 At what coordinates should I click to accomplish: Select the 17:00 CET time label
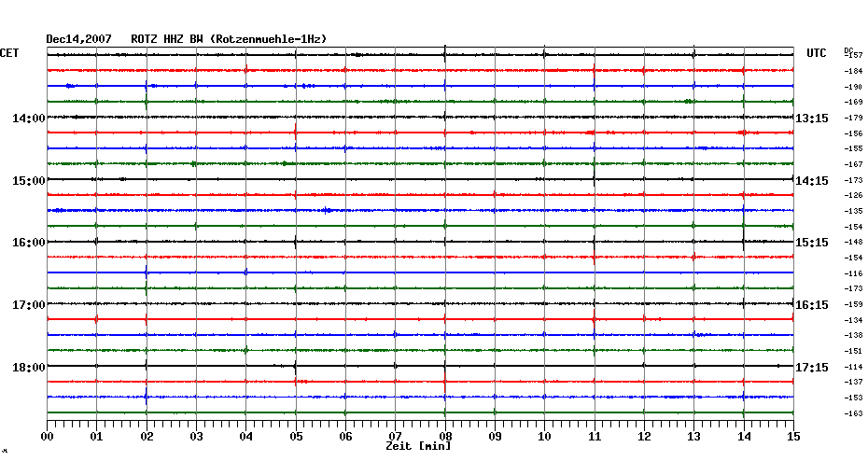(x=29, y=305)
